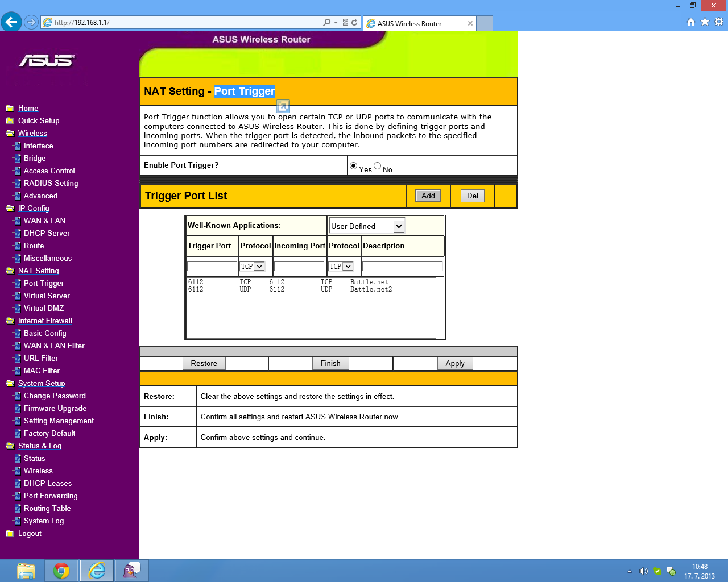Toggle the Compatibility View icon in address bar
This screenshot has height=582, width=728.
point(345,23)
